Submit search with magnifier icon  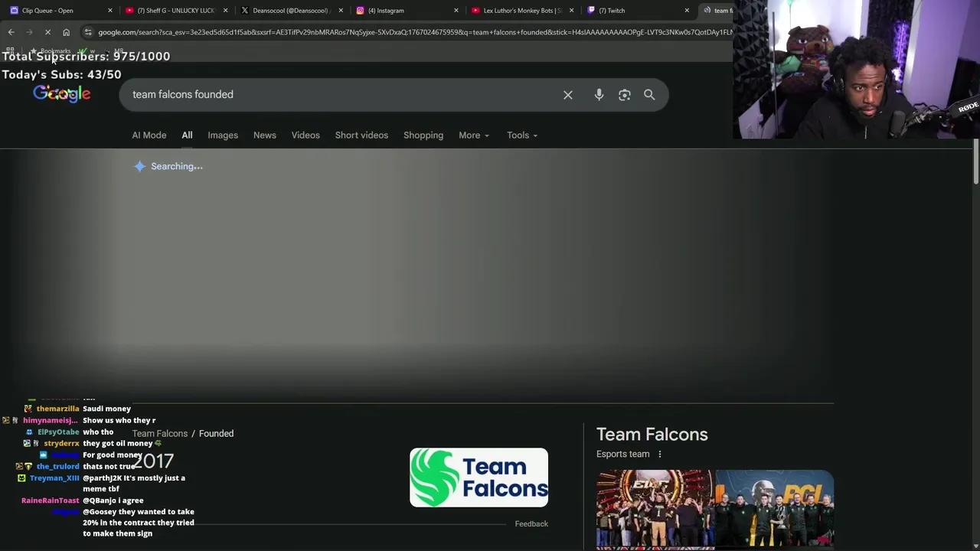click(x=649, y=95)
